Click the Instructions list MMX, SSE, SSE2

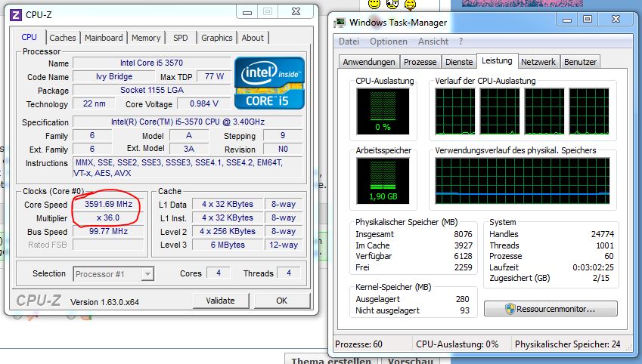[188, 168]
